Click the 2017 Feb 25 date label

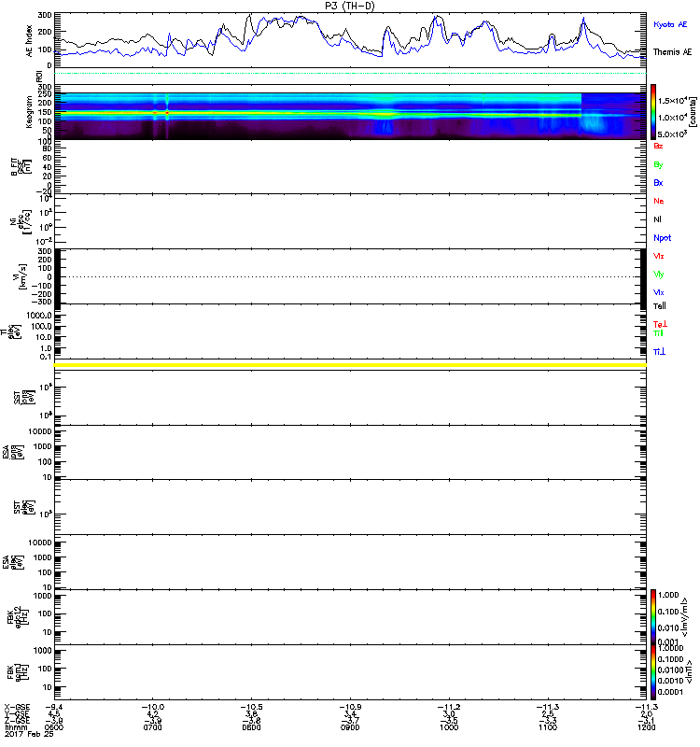click(29, 735)
